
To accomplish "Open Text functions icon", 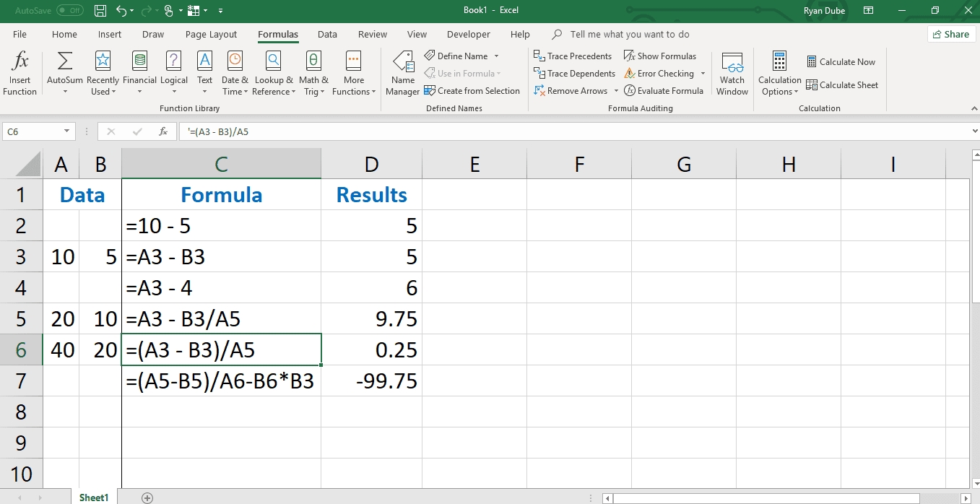I will 205,61.
